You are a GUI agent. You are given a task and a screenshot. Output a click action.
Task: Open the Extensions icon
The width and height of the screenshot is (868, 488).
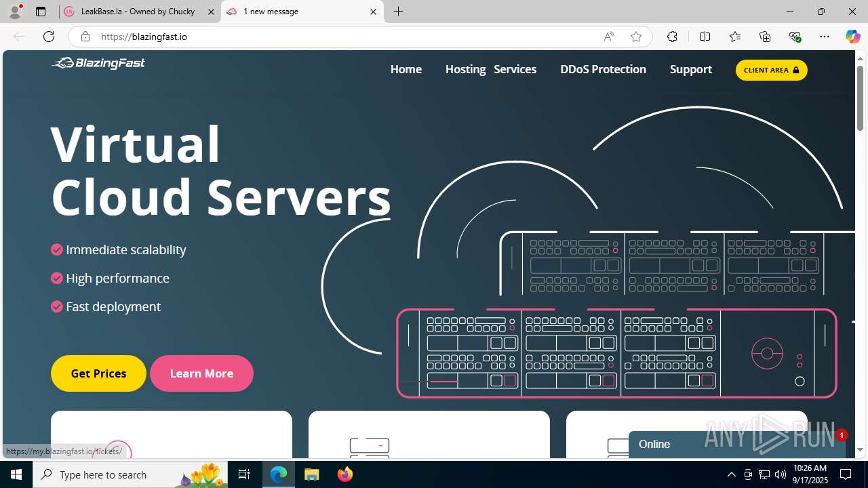pos(672,37)
